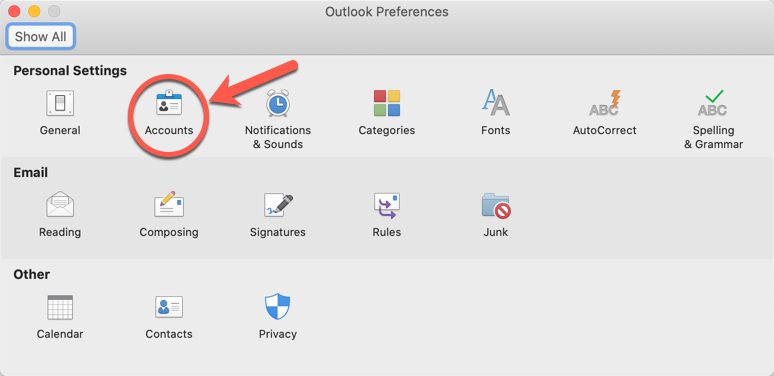Click the Show All button
The height and width of the screenshot is (376, 774).
[40, 37]
